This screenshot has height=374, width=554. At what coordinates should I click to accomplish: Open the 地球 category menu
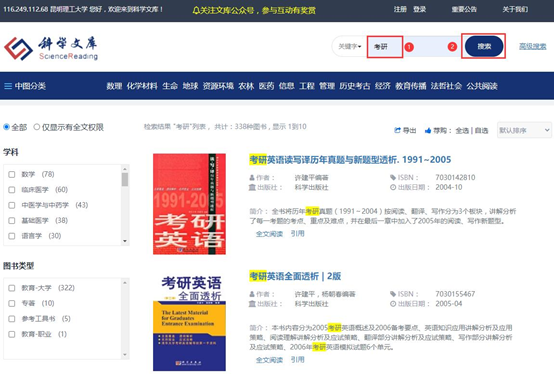[190, 86]
